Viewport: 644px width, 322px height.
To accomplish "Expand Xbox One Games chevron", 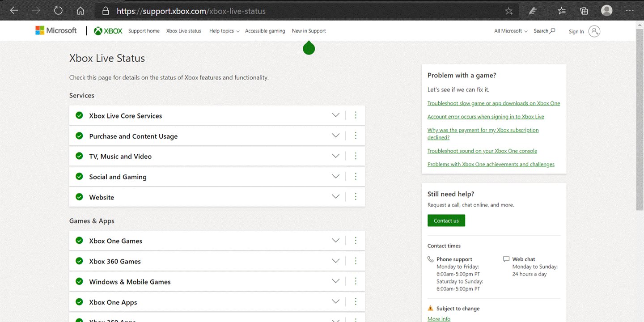I will 336,241.
